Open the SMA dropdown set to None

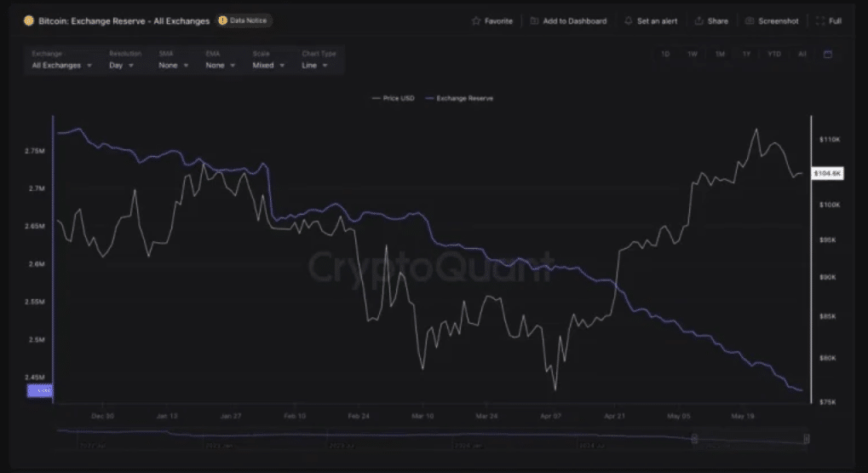pyautogui.click(x=173, y=66)
